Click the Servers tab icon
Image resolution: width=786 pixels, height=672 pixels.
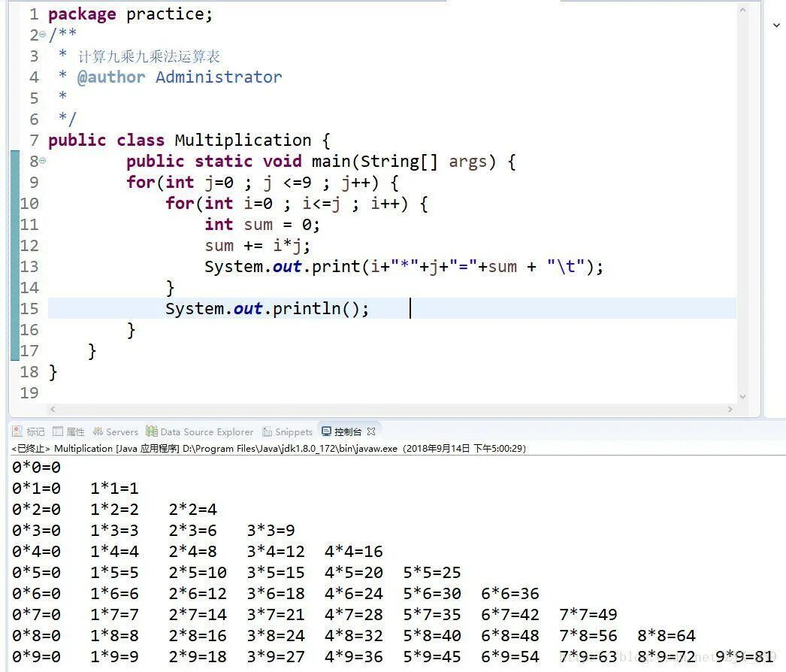click(98, 431)
